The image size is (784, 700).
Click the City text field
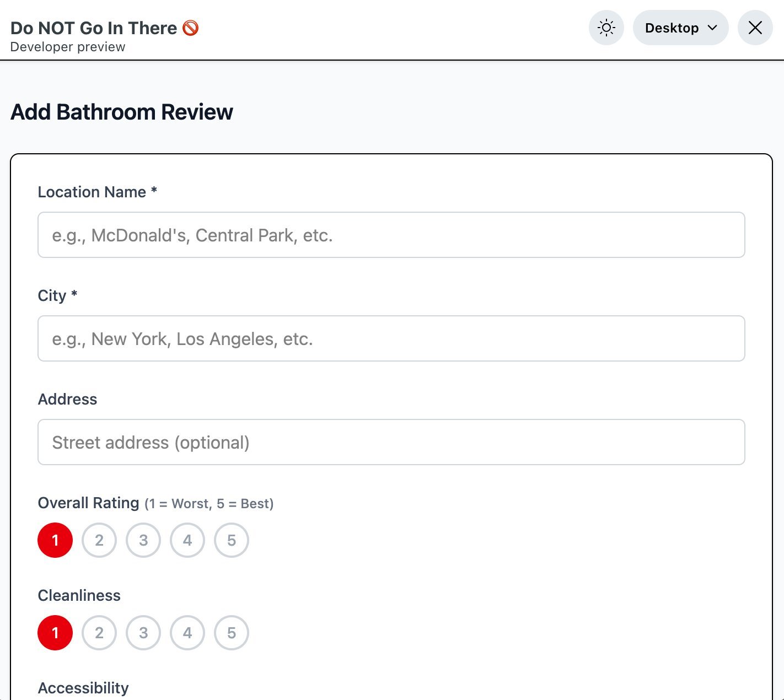pyautogui.click(x=391, y=338)
